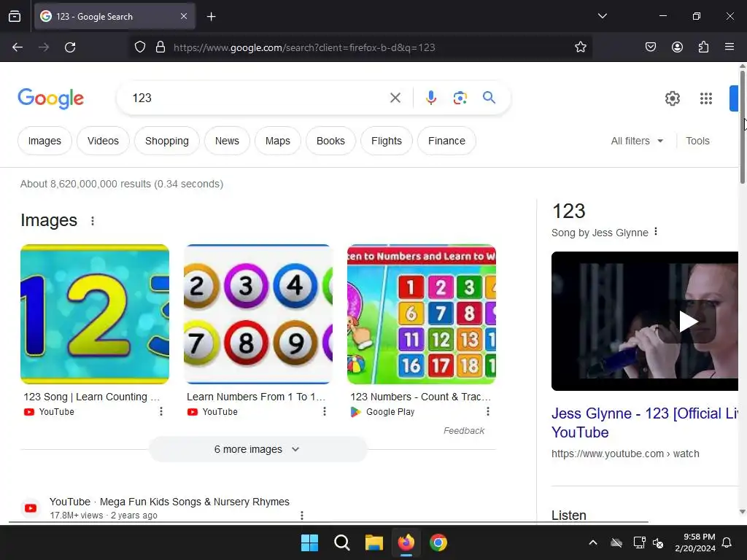This screenshot has width=747, height=560.
Task: Open 123 Numbers Count & Trace link
Action: pyautogui.click(x=420, y=397)
